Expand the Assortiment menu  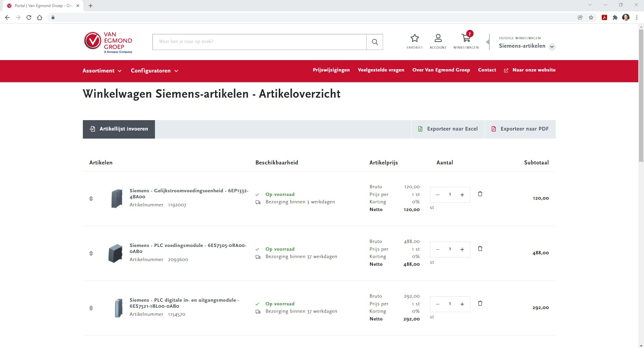pos(102,71)
